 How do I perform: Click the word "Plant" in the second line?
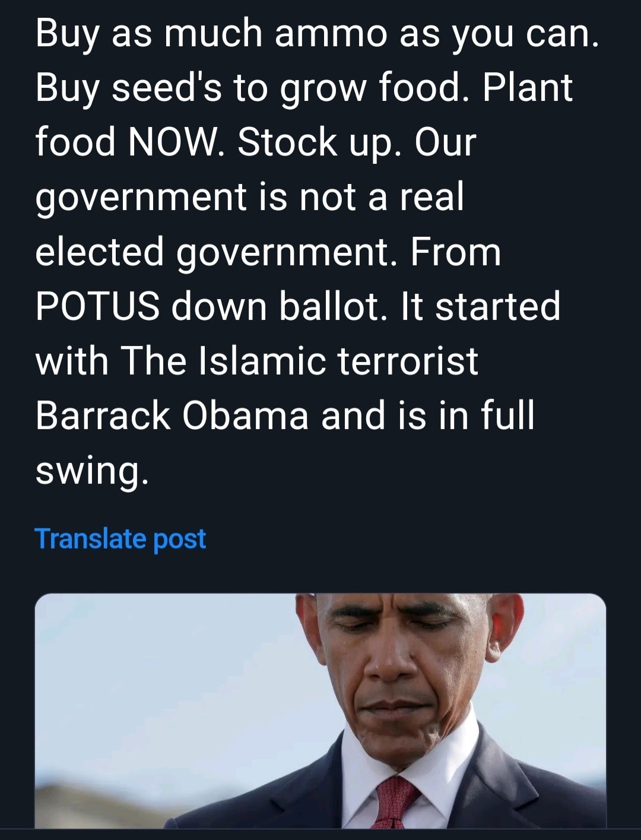click(527, 88)
